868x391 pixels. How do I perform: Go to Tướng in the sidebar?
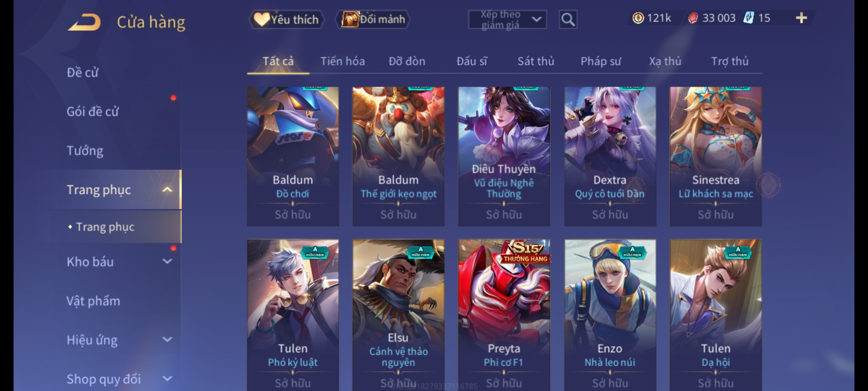tap(85, 151)
